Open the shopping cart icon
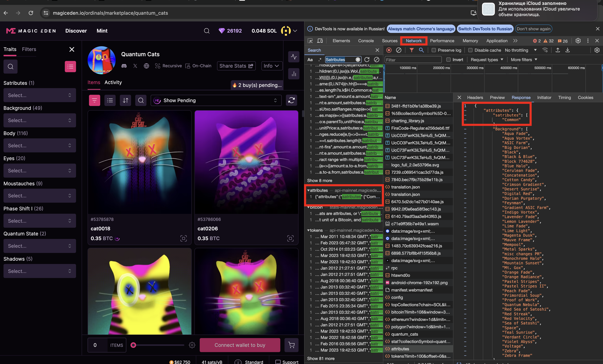 point(291,345)
